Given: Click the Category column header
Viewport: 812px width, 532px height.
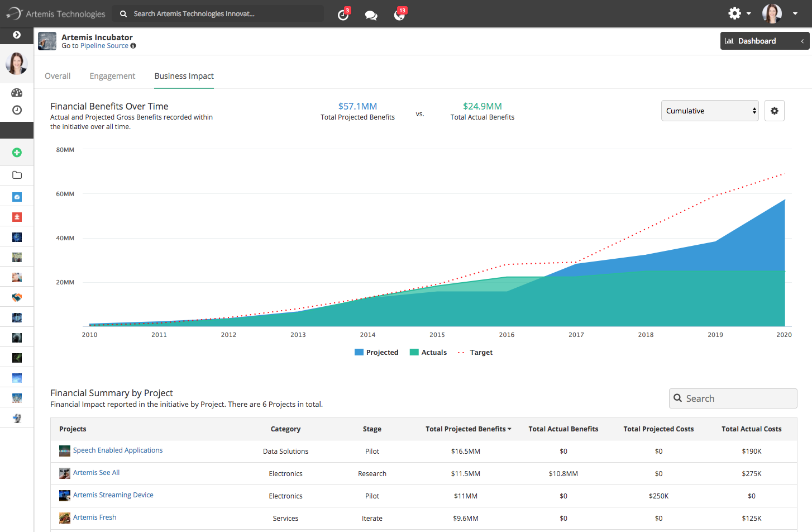Looking at the screenshot, I should point(285,429).
